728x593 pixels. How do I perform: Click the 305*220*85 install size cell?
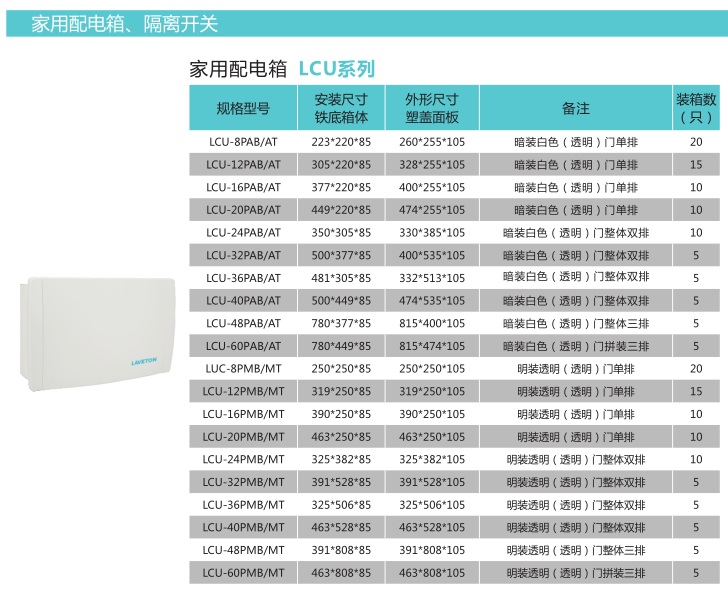pyautogui.click(x=341, y=165)
